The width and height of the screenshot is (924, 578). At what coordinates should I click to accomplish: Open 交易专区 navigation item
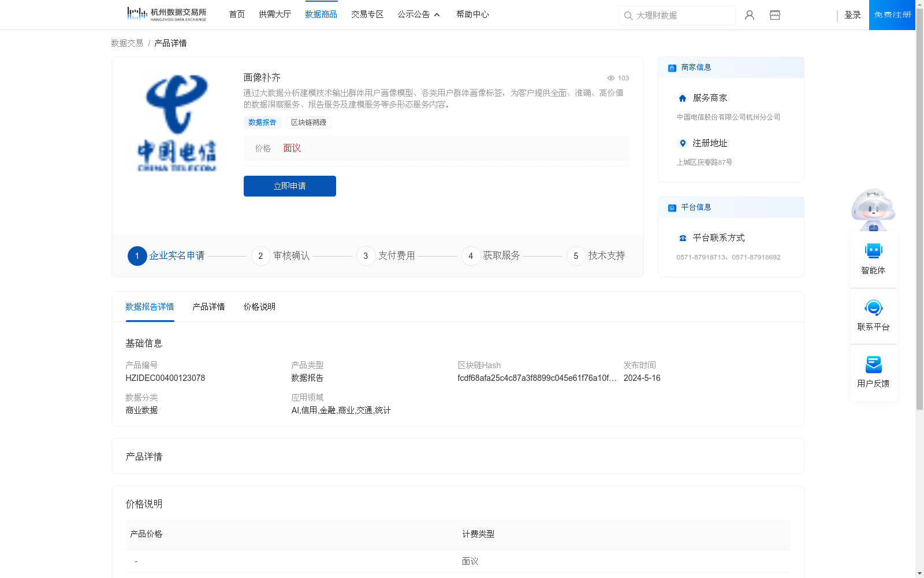367,14
